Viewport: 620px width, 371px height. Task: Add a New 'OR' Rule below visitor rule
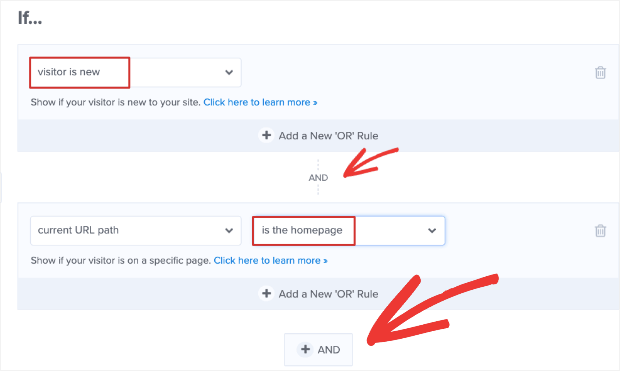point(318,136)
